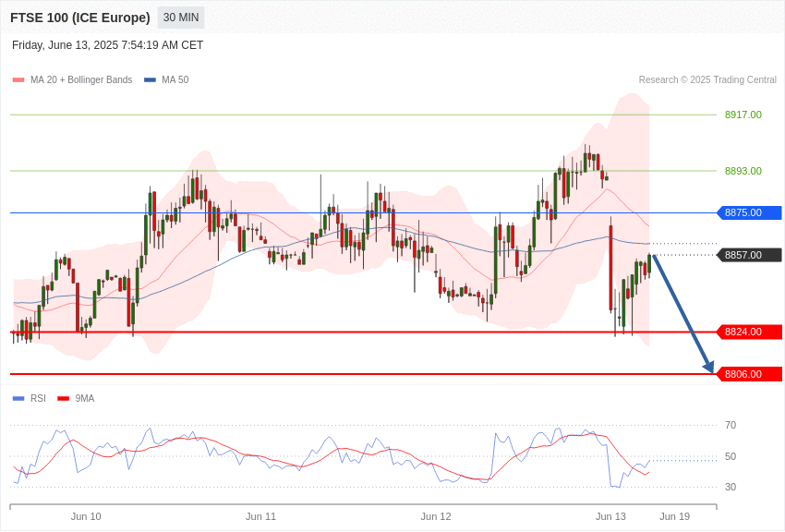The width and height of the screenshot is (785, 532).
Task: Click the RSI 50 level label
Action: click(x=731, y=456)
